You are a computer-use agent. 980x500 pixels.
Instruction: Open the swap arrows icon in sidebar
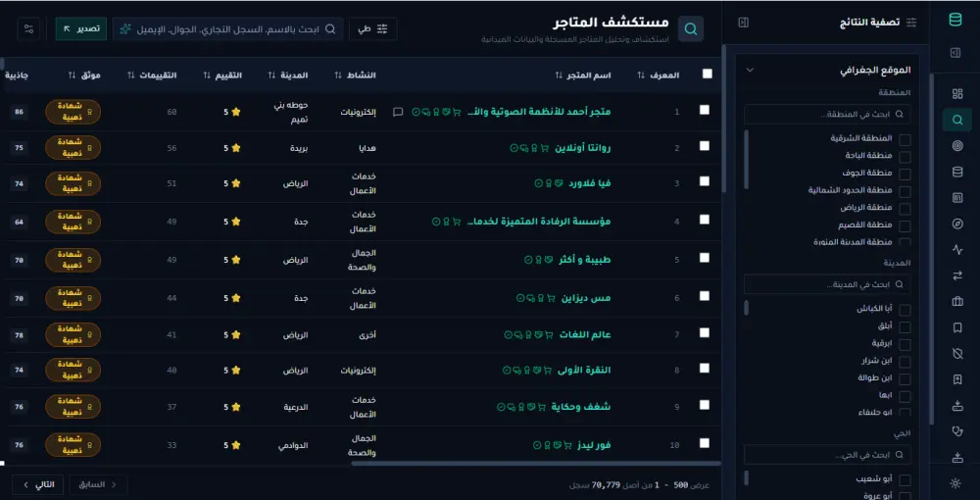[x=957, y=275]
